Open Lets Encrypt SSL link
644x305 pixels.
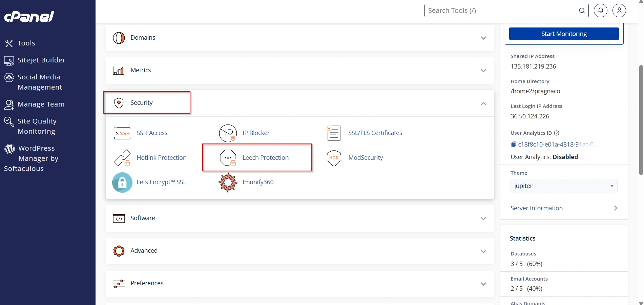coord(161,182)
